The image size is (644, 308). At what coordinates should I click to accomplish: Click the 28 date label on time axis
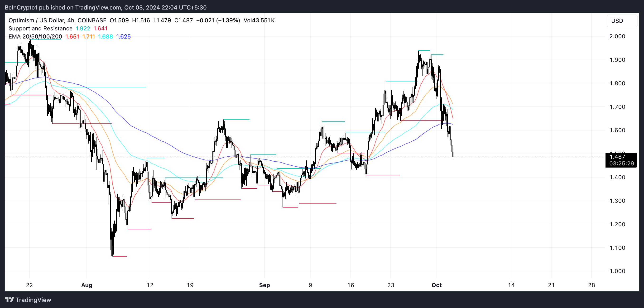point(591,285)
